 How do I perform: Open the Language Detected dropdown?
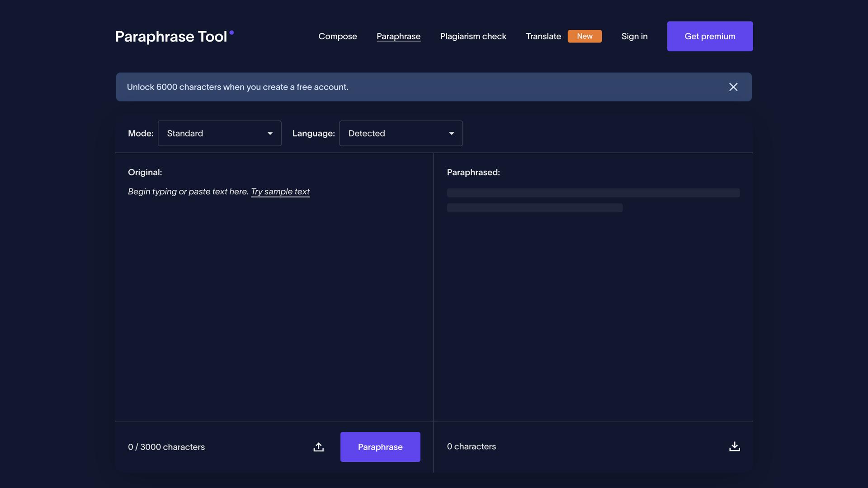point(401,133)
